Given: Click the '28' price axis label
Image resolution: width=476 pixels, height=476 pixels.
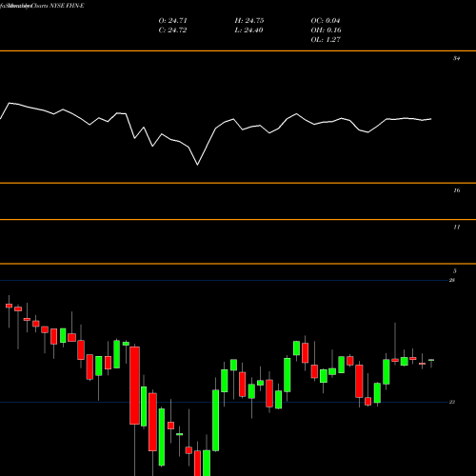Looking at the screenshot, I should (452, 280).
